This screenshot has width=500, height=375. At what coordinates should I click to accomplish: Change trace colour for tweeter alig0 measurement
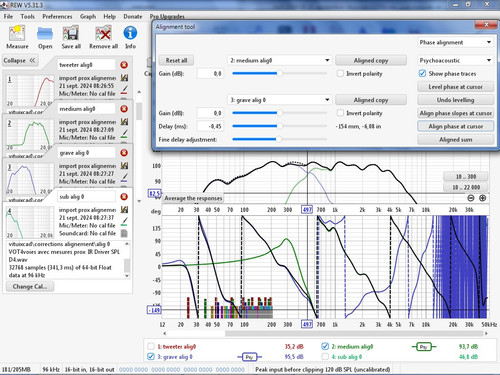click(x=124, y=89)
